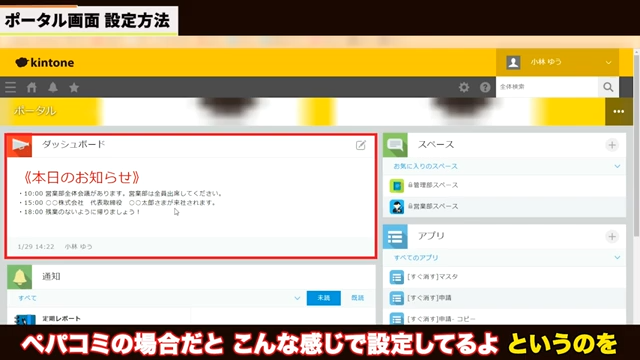
Task: Click the search magnifier button
Action: click(608, 87)
